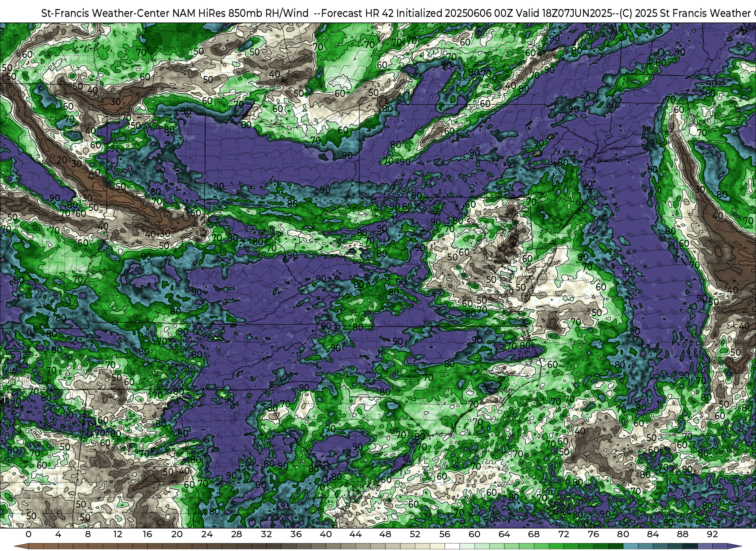The image size is (756, 551).
Task: Click the '28' tick label on the legend
Action: pos(237,534)
